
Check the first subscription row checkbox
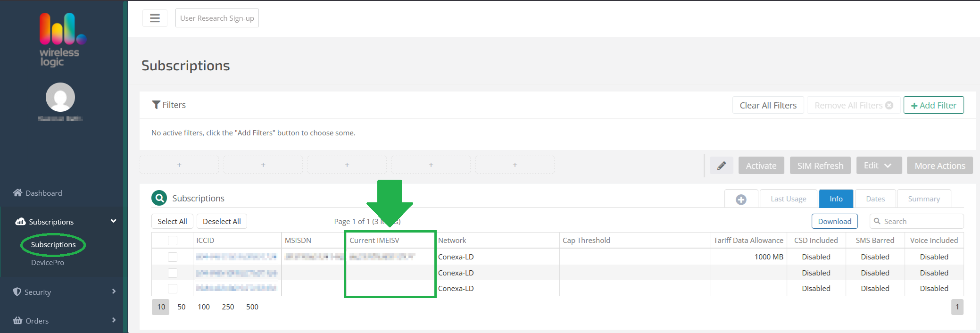[173, 257]
